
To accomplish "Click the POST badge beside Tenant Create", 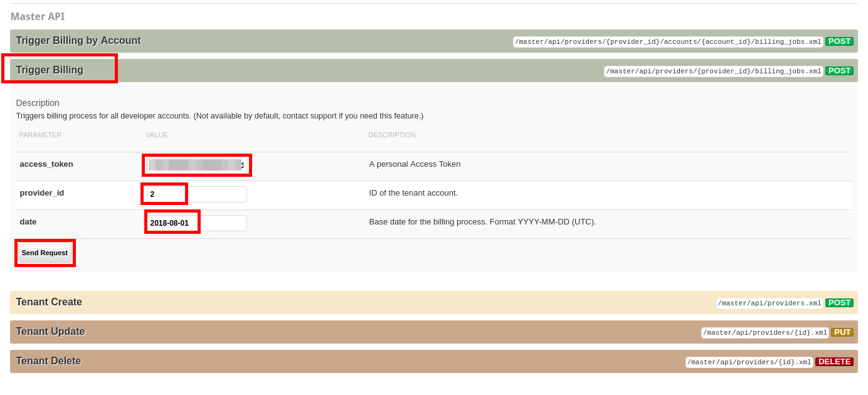I will (839, 303).
